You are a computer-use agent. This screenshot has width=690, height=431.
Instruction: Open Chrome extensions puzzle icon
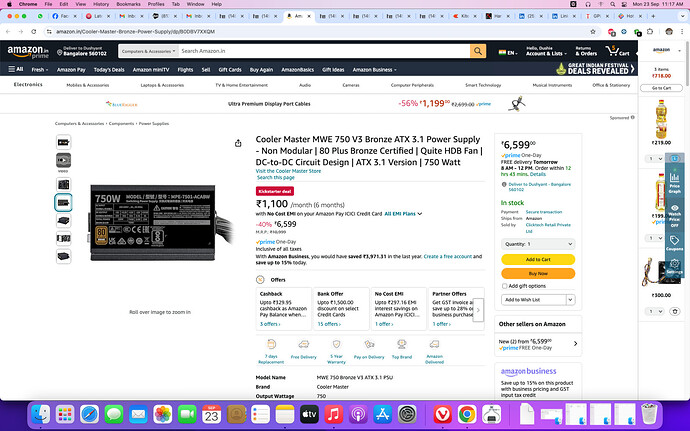point(650,32)
